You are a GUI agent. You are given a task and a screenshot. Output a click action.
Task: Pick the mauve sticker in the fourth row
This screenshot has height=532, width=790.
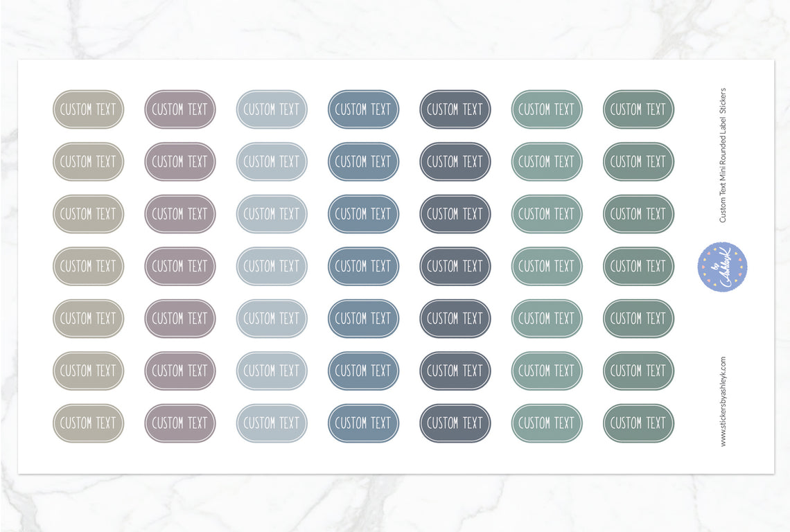pos(180,267)
